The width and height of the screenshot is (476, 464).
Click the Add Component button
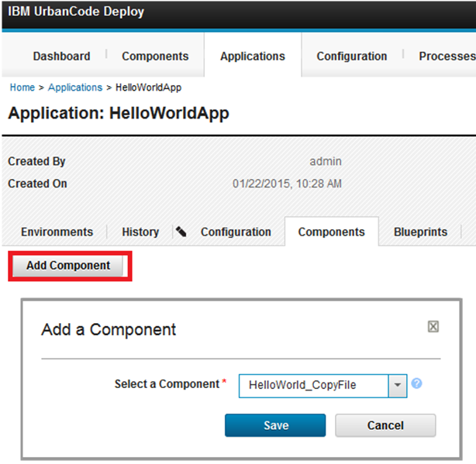point(68,266)
